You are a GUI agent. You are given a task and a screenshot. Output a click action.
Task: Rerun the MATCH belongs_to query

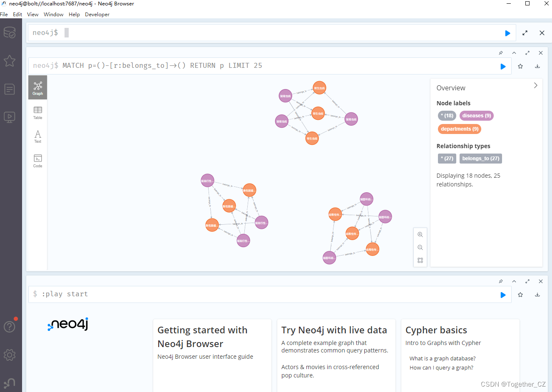click(x=503, y=66)
